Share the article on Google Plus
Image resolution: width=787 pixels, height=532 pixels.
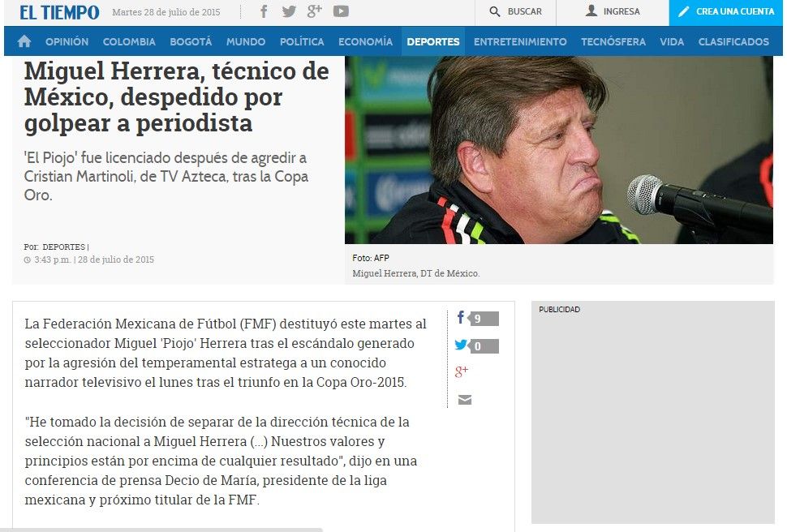coord(462,372)
